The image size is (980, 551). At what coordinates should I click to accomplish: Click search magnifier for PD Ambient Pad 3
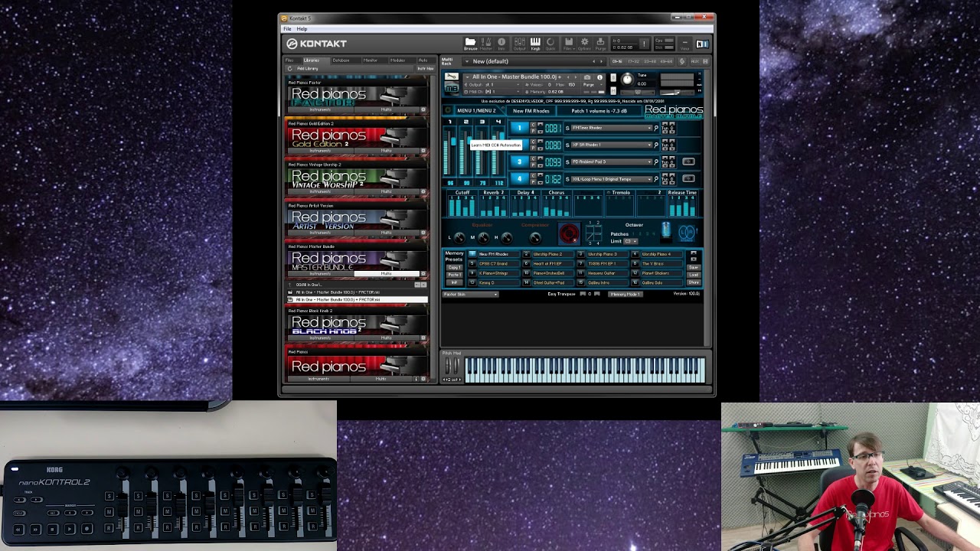click(655, 161)
